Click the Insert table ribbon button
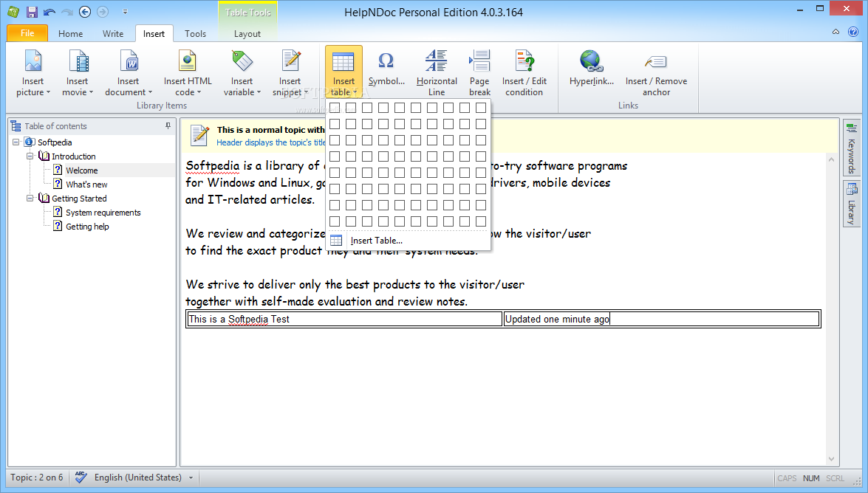The height and width of the screenshot is (493, 868). pyautogui.click(x=344, y=73)
